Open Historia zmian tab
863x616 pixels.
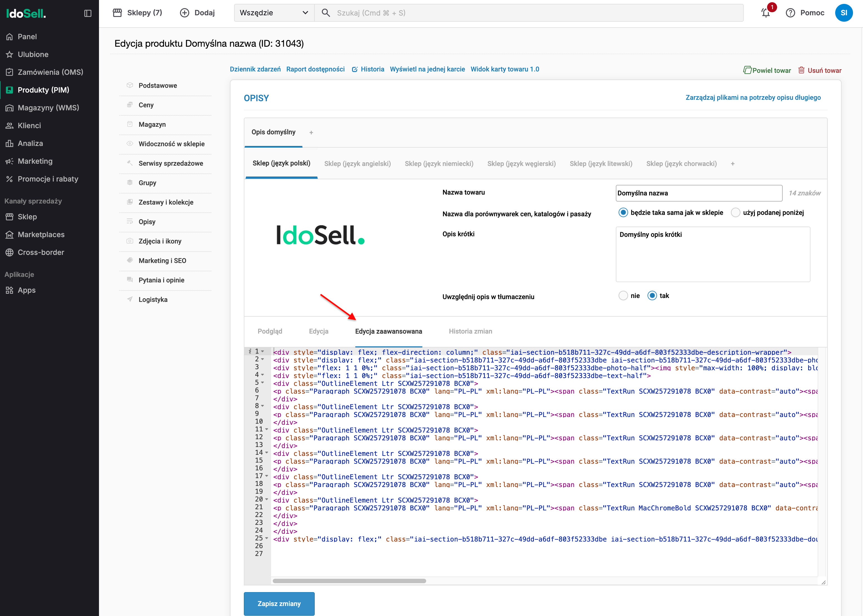470,331
